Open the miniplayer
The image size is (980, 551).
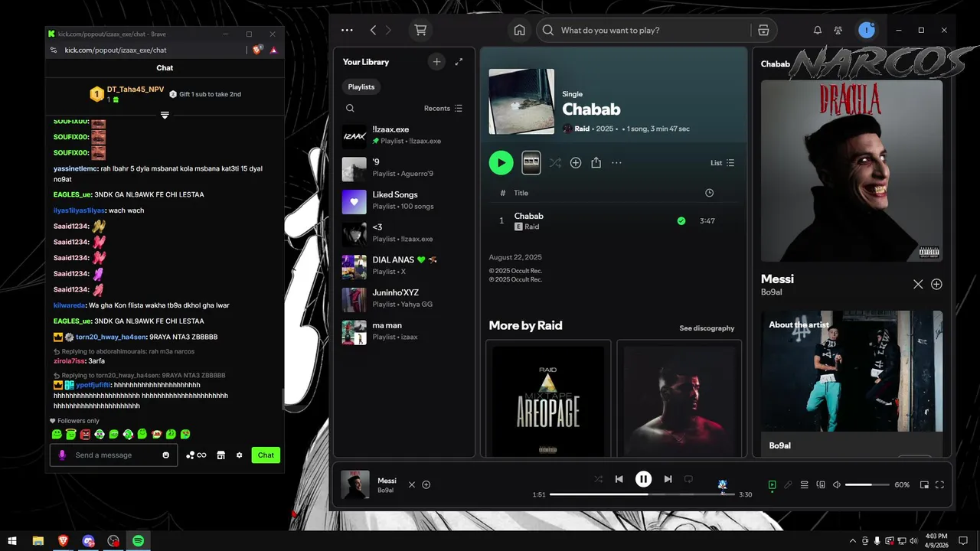point(924,484)
